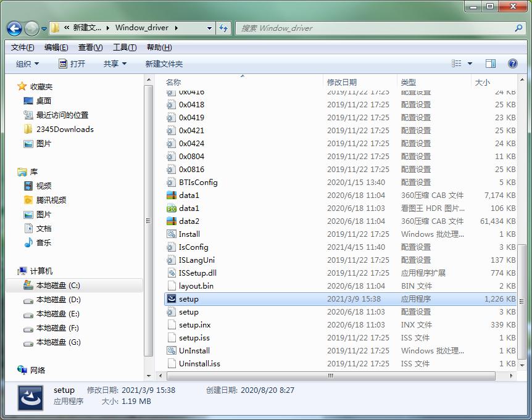The width and height of the screenshot is (532, 420).
Task: Click the BTIsConfig file icon
Action: (172, 183)
